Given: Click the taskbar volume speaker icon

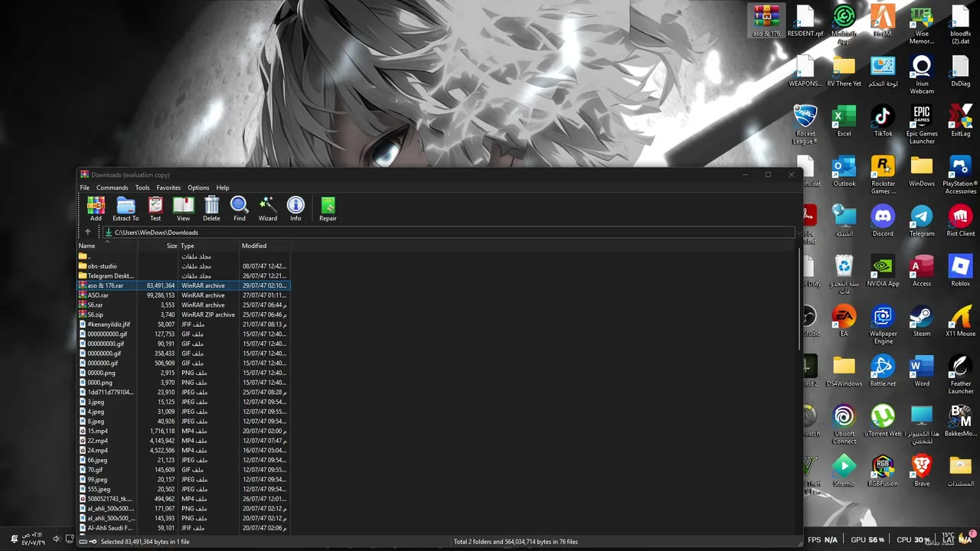Looking at the screenshot, I should click(x=56, y=540).
